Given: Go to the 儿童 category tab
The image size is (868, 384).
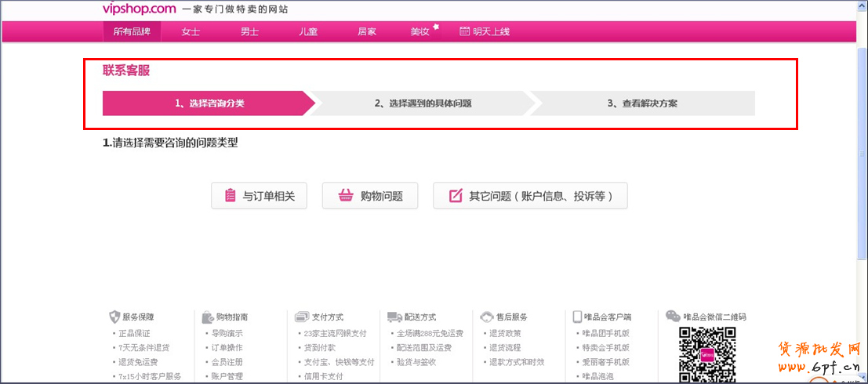Looking at the screenshot, I should [x=308, y=31].
